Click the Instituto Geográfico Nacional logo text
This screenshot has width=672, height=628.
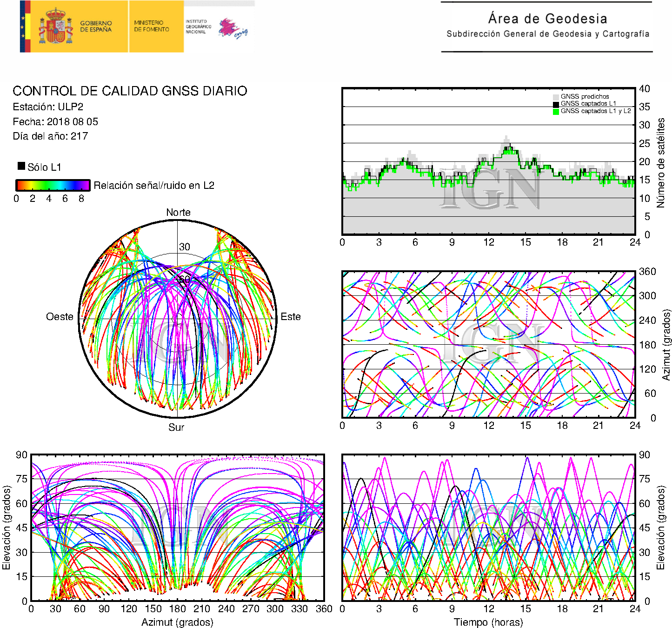(198, 27)
